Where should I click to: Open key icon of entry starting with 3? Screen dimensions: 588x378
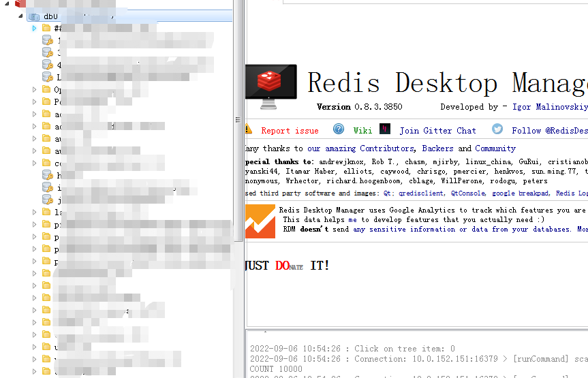(48, 52)
